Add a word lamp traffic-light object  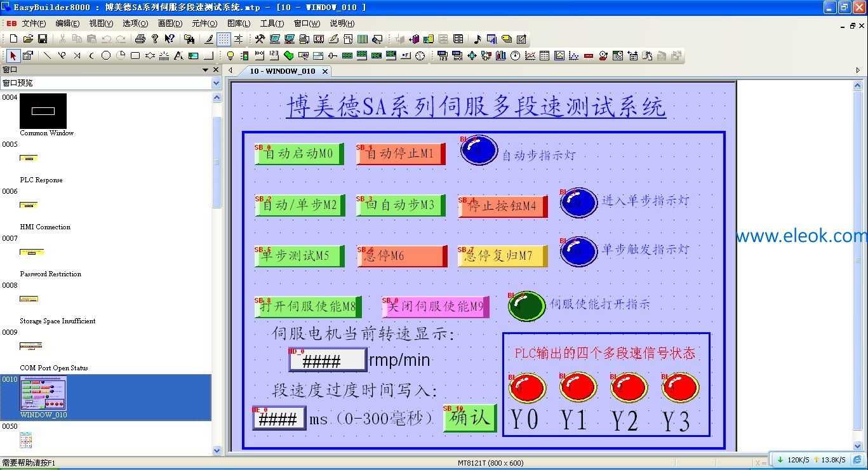245,56
